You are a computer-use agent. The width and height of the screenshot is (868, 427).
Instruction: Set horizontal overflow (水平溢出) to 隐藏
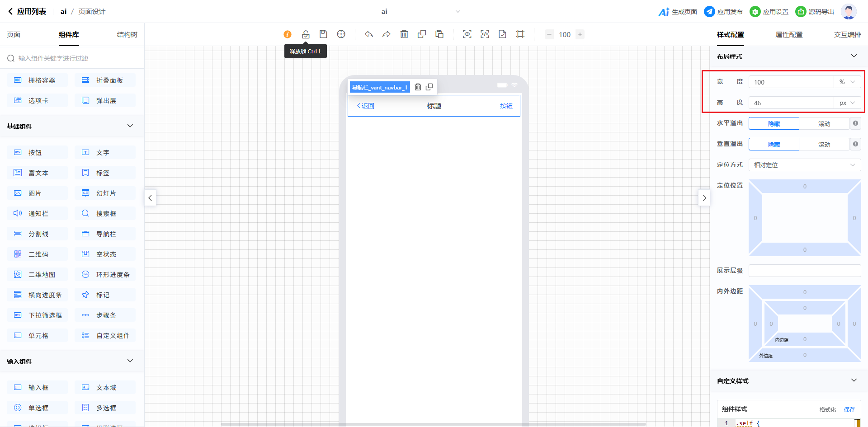(774, 124)
